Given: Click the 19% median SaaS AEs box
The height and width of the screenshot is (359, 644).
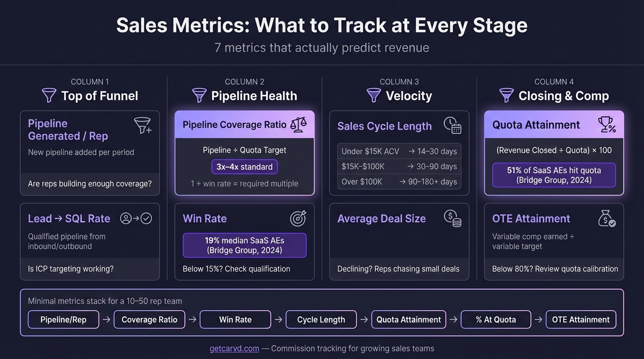Looking at the screenshot, I should point(244,245).
